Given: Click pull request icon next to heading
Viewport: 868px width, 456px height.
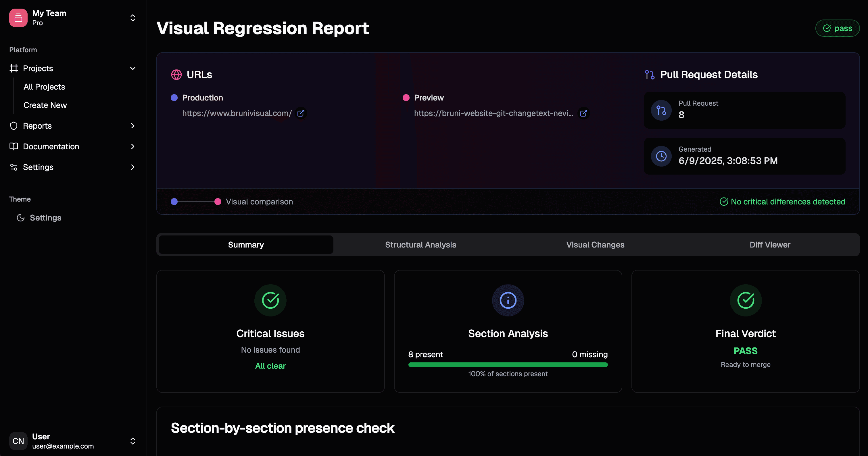Looking at the screenshot, I should (650, 75).
